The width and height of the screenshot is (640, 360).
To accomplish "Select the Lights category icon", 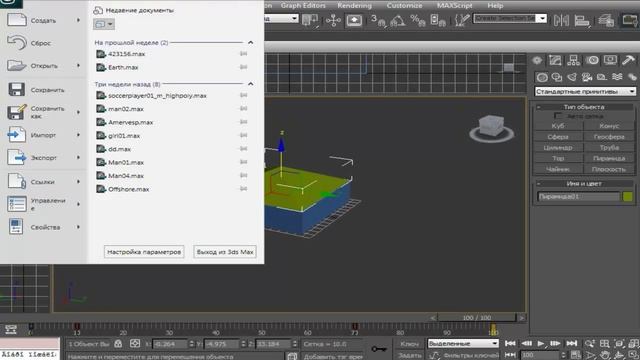I will tap(572, 77).
